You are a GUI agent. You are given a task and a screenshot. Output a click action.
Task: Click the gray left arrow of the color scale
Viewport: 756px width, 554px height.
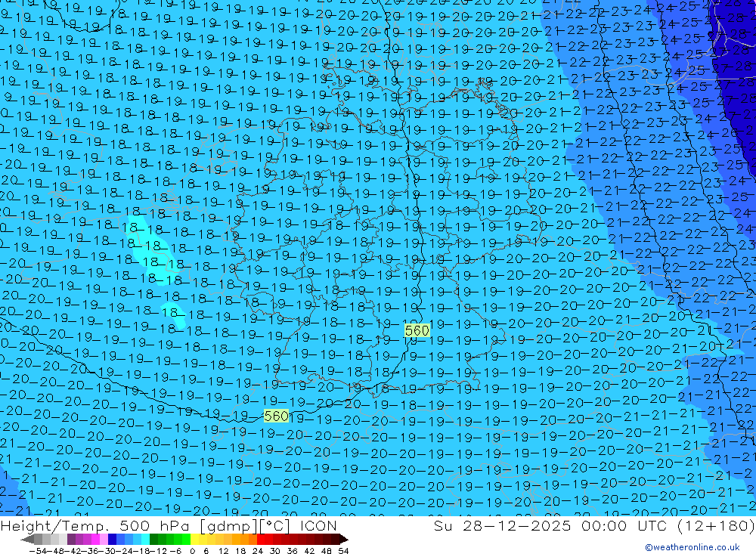(27, 540)
